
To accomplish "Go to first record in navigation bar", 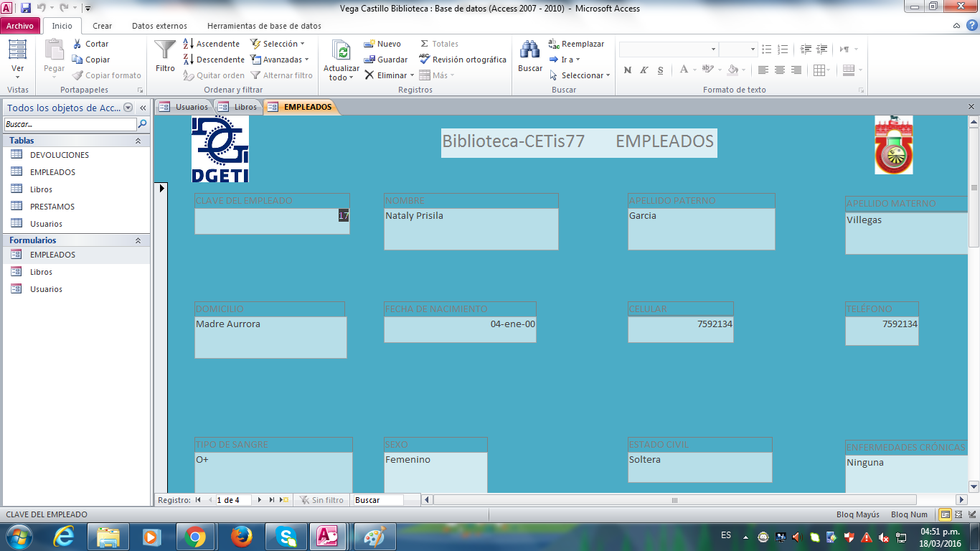I will [198, 500].
